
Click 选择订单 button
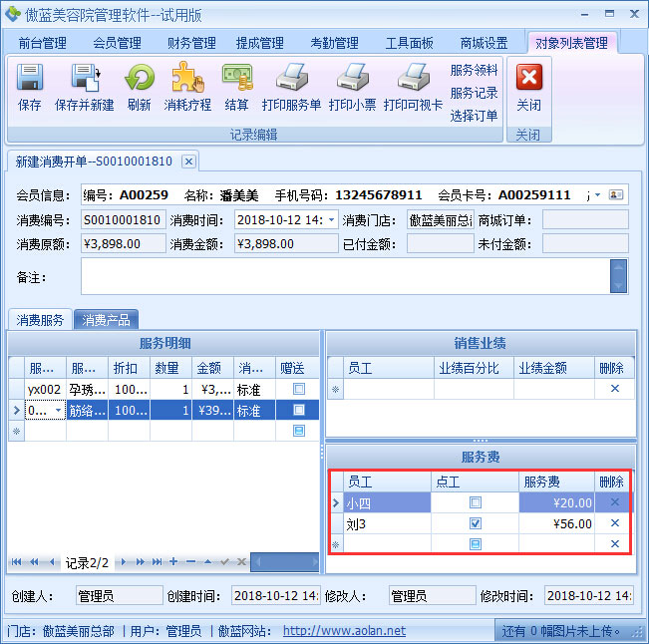tap(474, 116)
